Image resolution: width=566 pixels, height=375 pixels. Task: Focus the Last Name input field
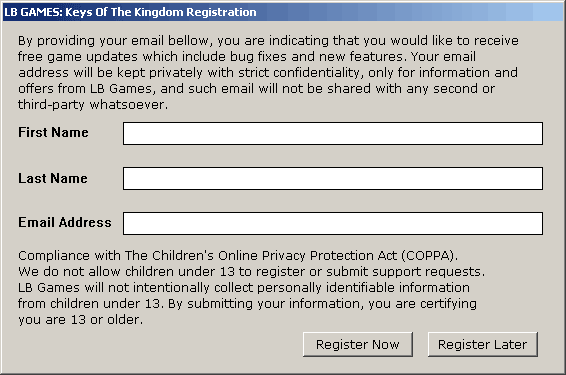[x=333, y=178]
